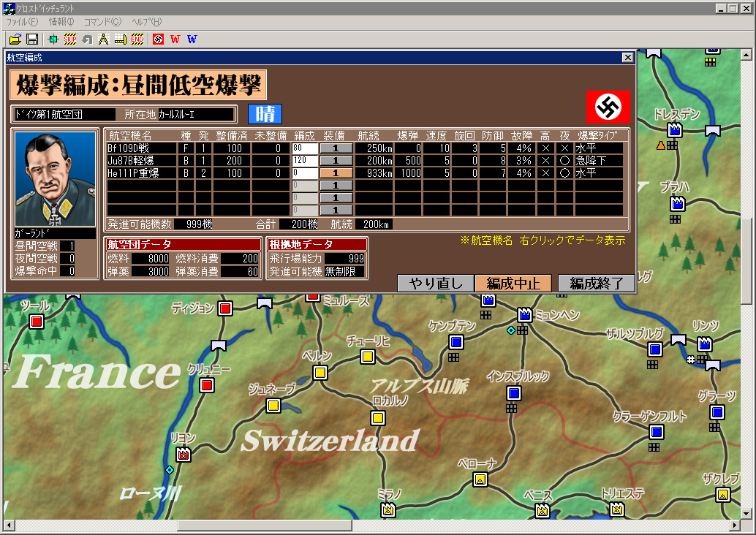Select the プラハ city marker
The image size is (756, 535).
pos(678,205)
